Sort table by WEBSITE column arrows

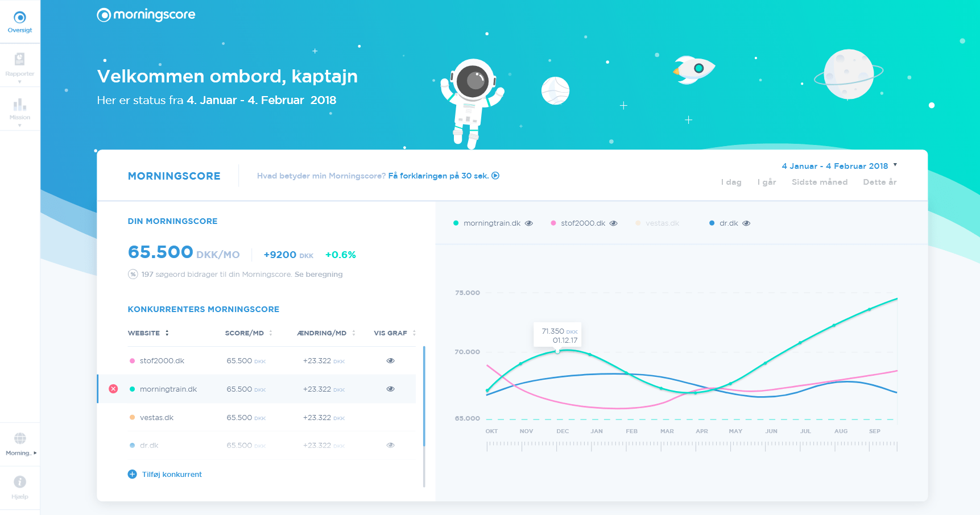point(167,333)
